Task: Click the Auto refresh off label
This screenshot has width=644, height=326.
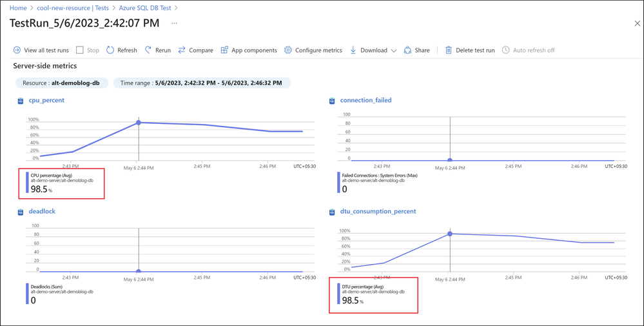Action: [x=534, y=50]
